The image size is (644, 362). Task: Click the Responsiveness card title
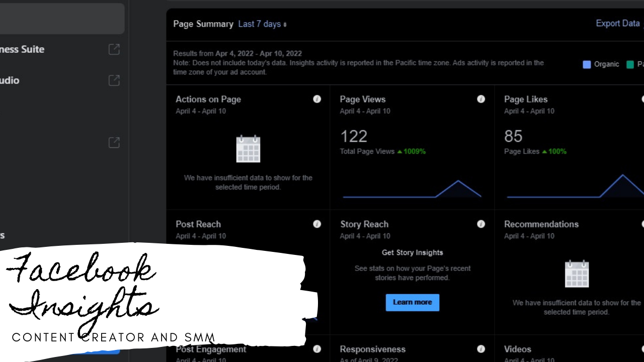tap(372, 349)
